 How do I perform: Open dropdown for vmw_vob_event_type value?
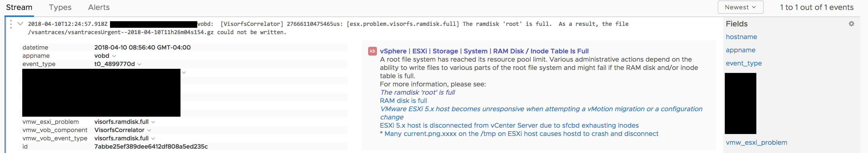[153, 138]
